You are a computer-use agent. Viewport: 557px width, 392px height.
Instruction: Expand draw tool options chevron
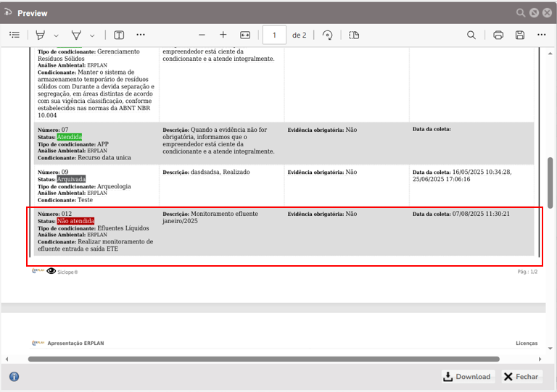coord(92,36)
